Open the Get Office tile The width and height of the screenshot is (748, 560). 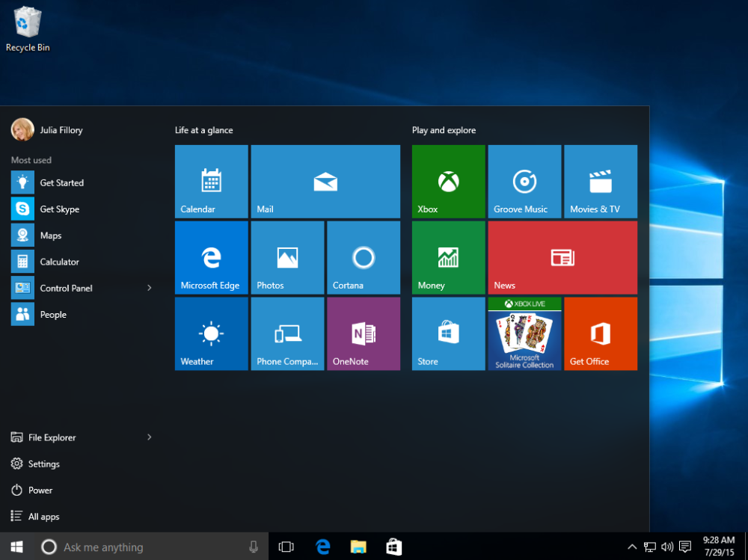(601, 334)
